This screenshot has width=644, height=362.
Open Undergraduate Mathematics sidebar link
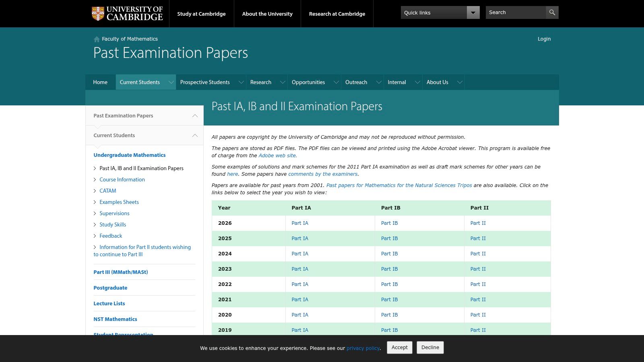point(130,155)
